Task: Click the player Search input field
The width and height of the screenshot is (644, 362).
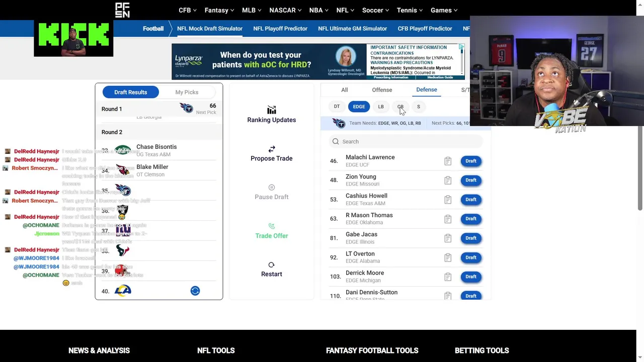Action: click(x=406, y=141)
